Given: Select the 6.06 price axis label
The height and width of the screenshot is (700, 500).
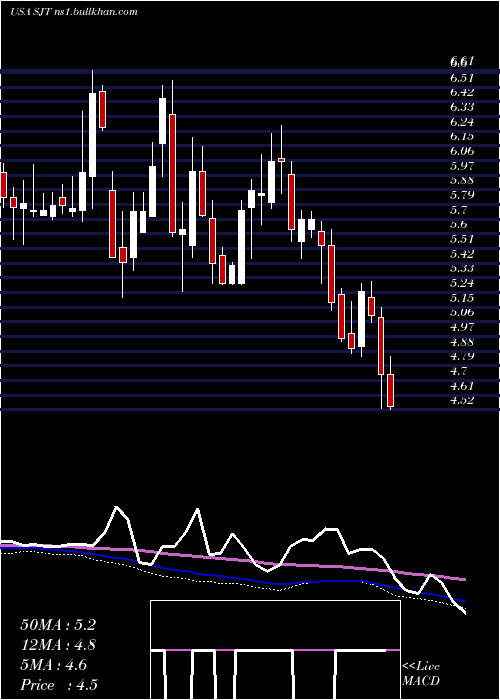Looking at the screenshot, I should coord(462,151).
